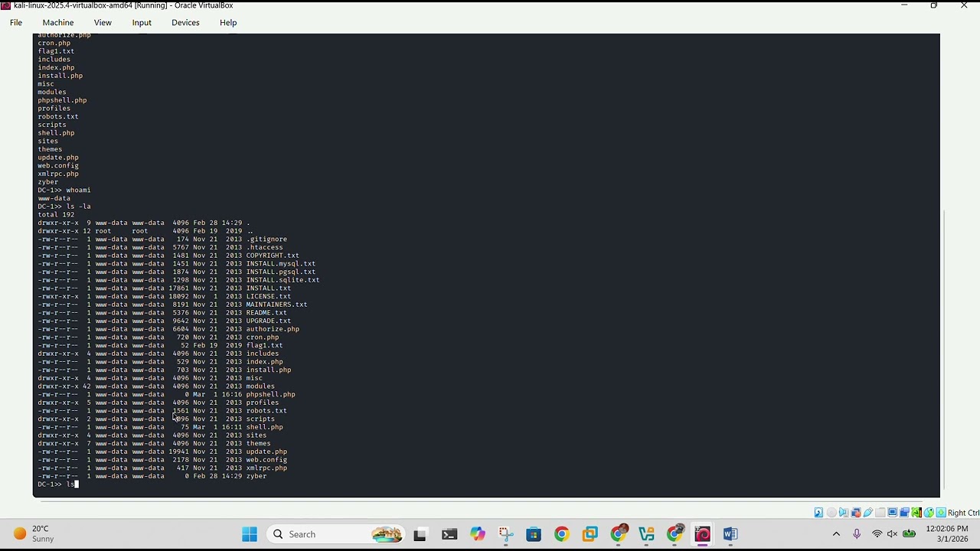980x551 pixels.
Task: Open the Devices menu
Action: pos(185,22)
